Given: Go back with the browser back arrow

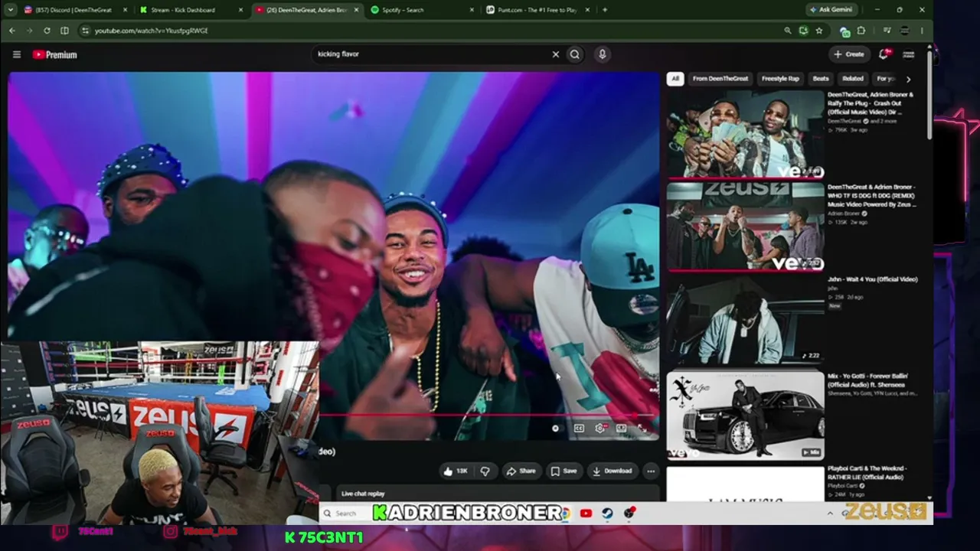Looking at the screenshot, I should [x=11, y=31].
